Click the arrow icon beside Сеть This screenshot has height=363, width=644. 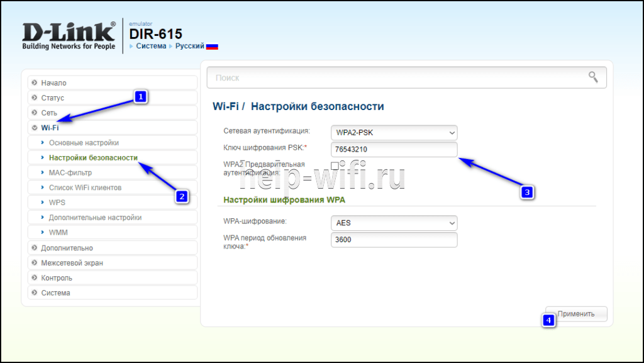click(35, 113)
